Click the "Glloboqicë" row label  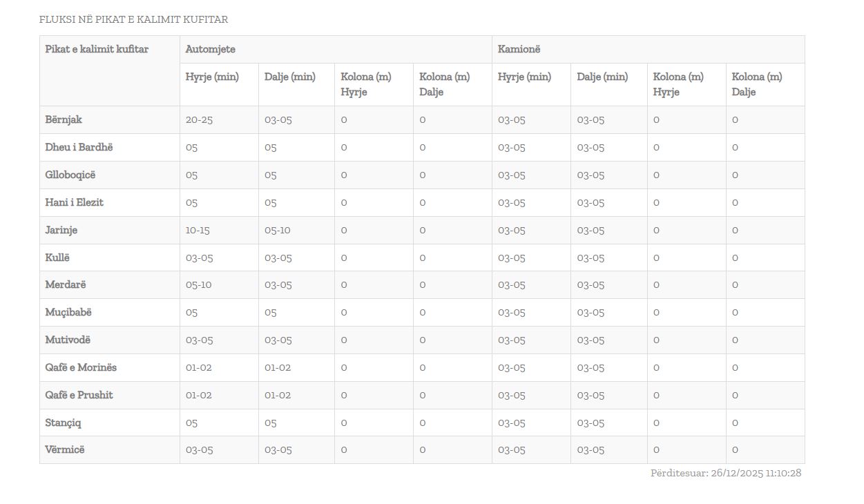(70, 175)
